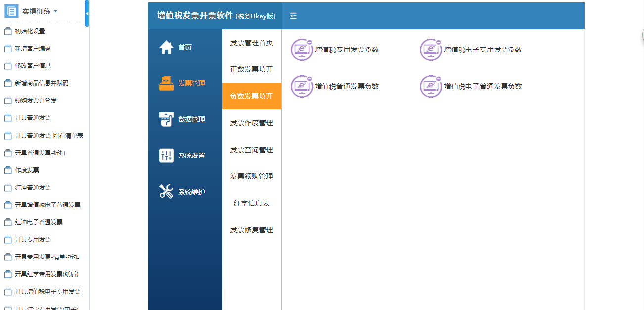Viewport: 644px width, 310px height.
Task: Select 红冲电子普通发票 in training list
Action: (39, 222)
